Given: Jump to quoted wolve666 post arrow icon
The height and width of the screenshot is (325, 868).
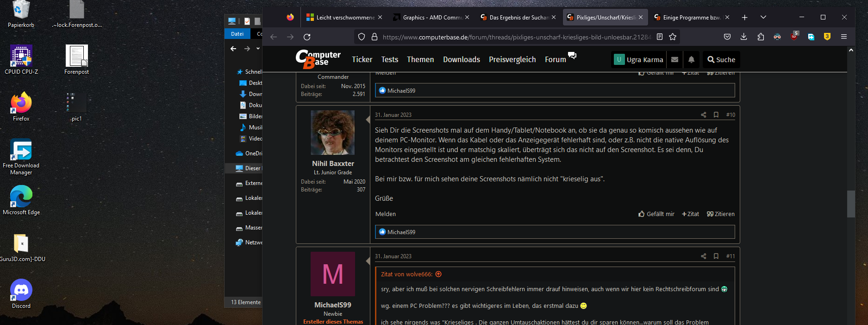Looking at the screenshot, I should pos(438,274).
